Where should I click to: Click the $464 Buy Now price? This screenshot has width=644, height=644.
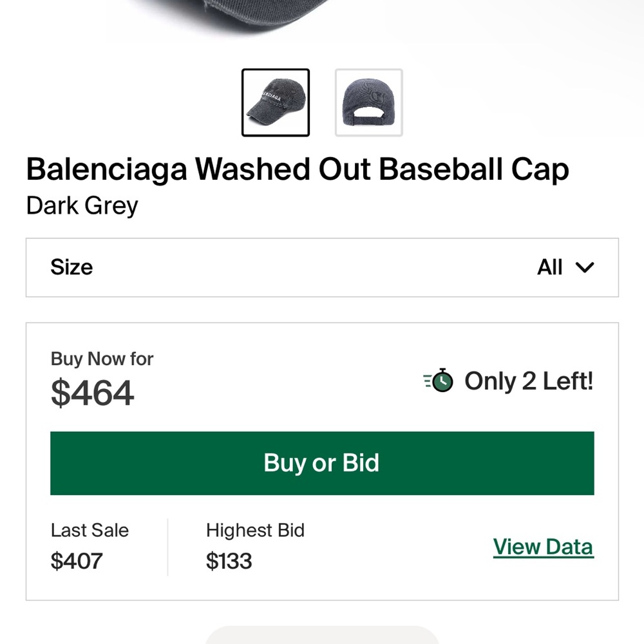click(x=92, y=393)
